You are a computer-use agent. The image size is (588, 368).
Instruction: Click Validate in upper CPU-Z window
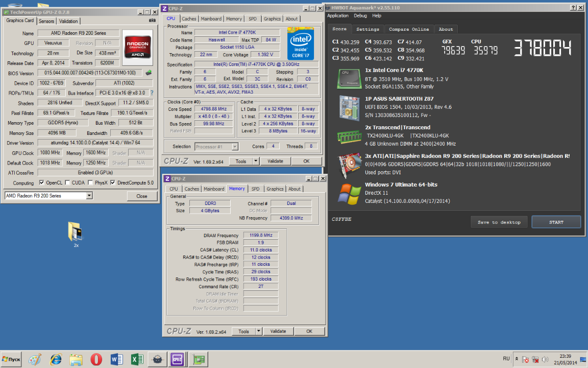pyautogui.click(x=275, y=161)
